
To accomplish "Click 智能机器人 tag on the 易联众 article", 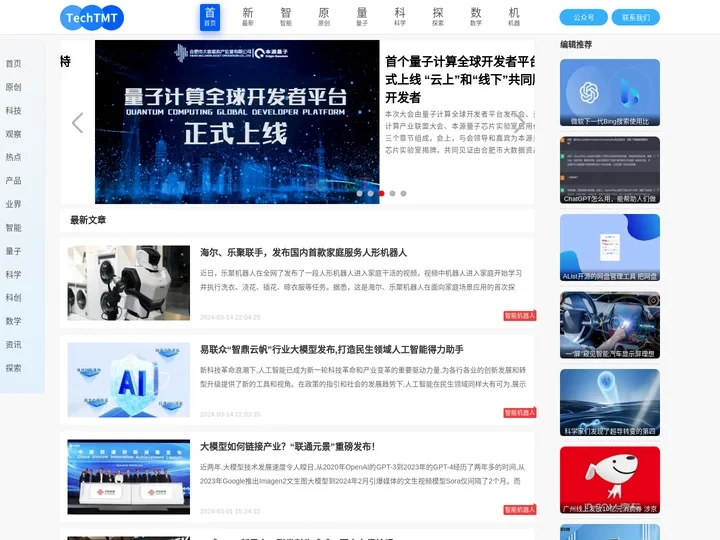I will point(519,413).
